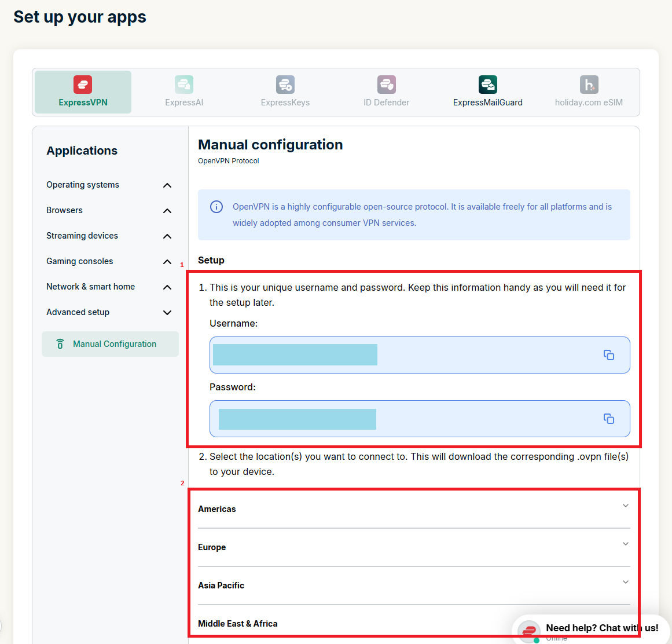Click the Browsers sidebar label
The height and width of the screenshot is (644, 672).
click(64, 210)
